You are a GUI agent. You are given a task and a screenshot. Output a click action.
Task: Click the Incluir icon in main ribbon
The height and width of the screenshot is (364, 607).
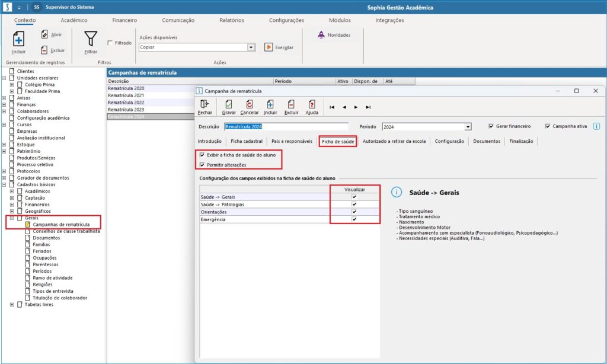[x=18, y=39]
